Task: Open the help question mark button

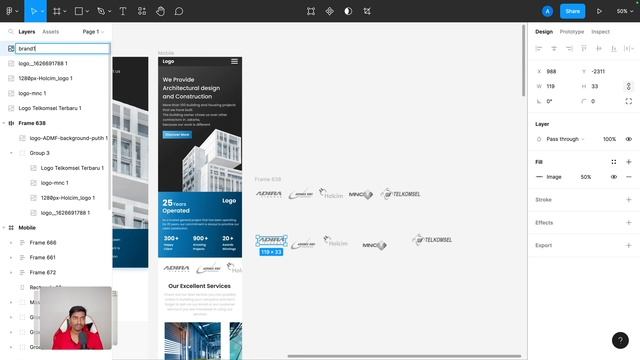Action: click(x=620, y=340)
